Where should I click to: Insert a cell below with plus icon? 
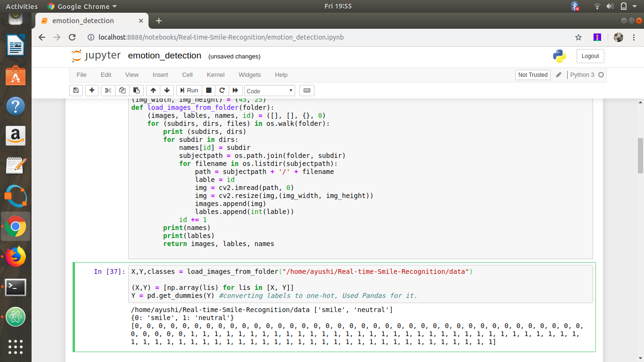91,90
